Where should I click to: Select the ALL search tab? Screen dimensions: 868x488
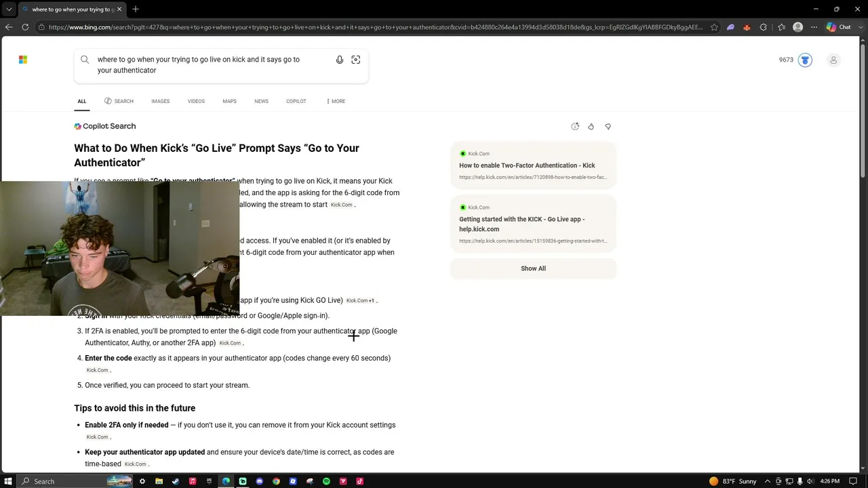tap(82, 102)
